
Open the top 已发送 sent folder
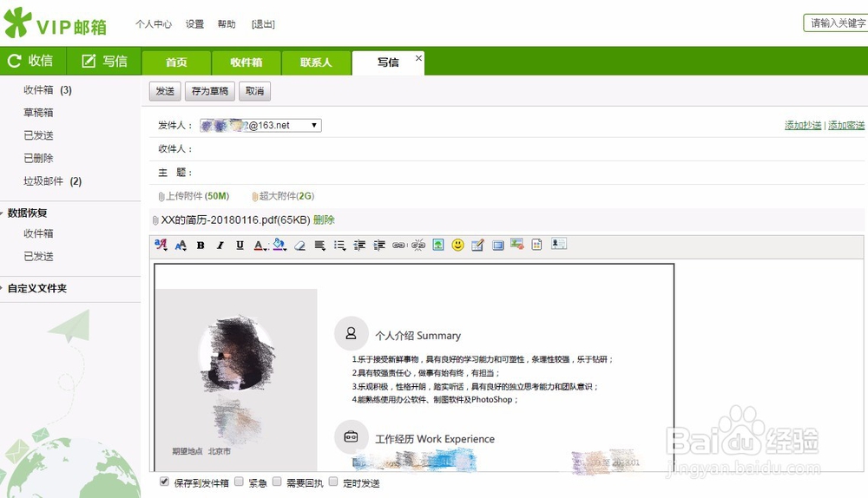38,135
